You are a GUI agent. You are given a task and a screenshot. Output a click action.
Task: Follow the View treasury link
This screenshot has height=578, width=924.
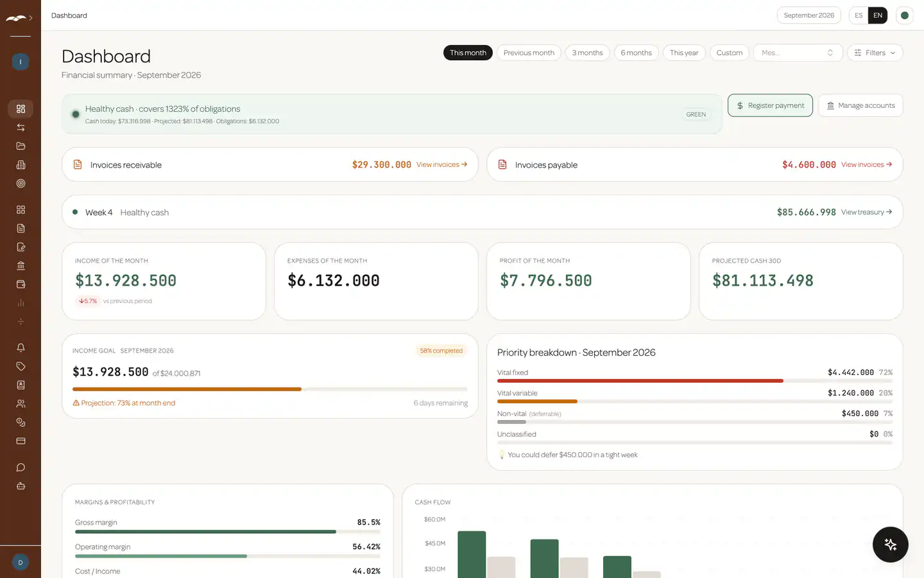pos(866,212)
